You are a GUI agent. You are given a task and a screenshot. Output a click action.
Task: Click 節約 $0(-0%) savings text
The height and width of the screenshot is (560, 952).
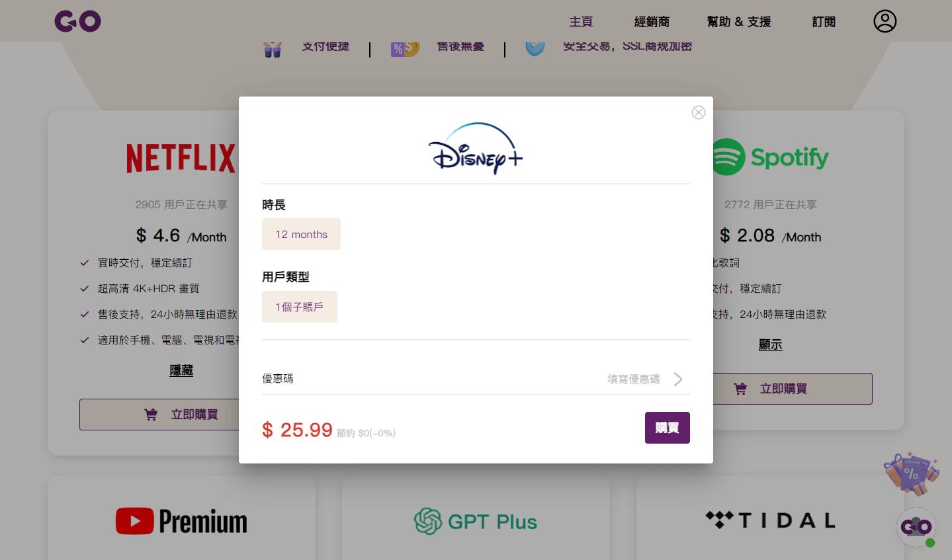pos(366,433)
